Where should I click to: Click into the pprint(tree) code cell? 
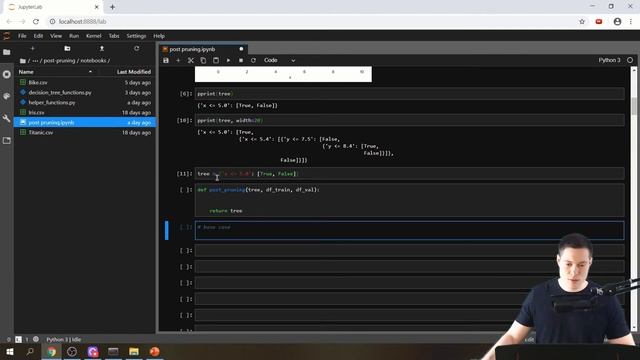pyautogui.click(x=409, y=94)
